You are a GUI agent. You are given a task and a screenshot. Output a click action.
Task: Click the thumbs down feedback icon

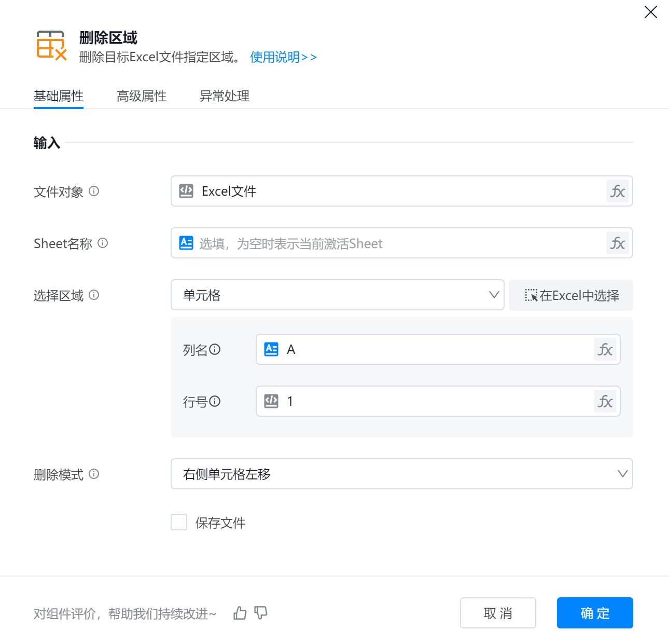point(261,613)
